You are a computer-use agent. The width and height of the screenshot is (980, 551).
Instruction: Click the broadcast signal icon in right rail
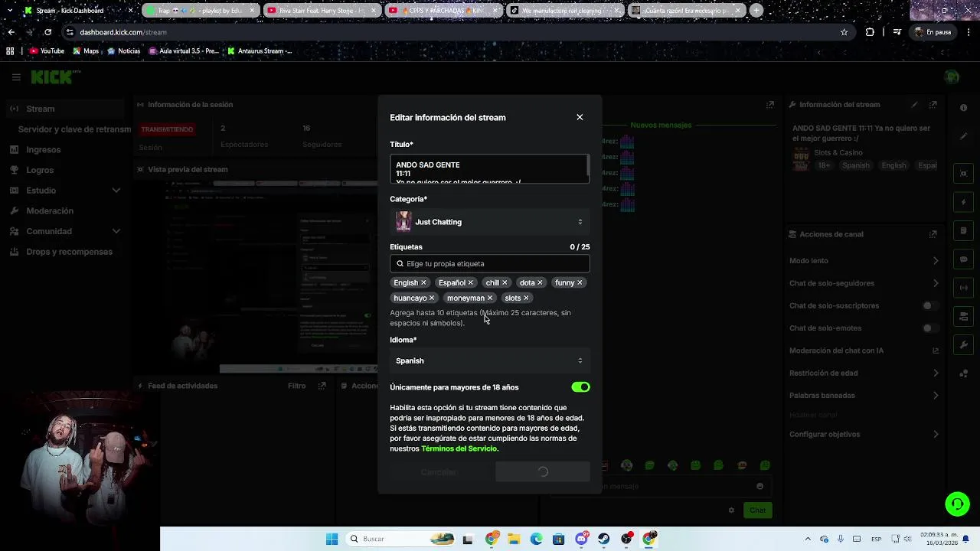click(x=963, y=288)
